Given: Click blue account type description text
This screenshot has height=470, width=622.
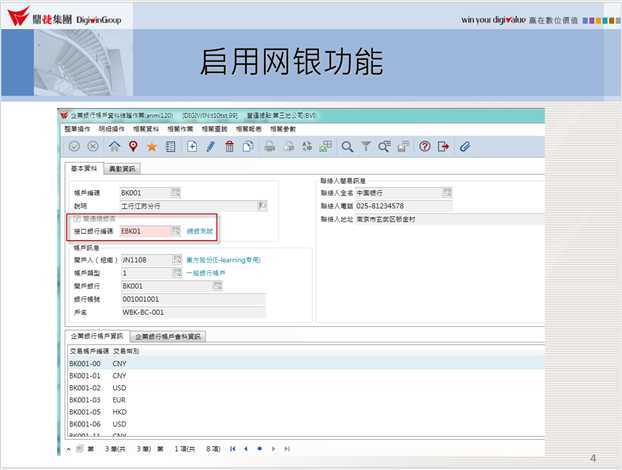Looking at the screenshot, I should coord(206,273).
